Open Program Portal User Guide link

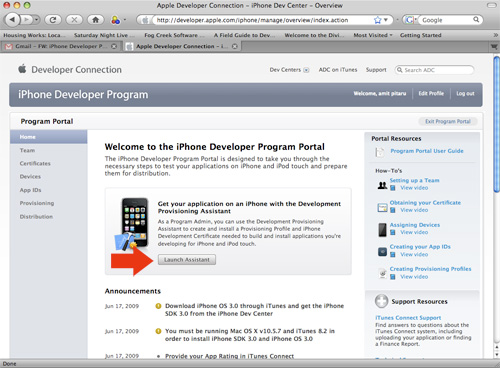(427, 151)
